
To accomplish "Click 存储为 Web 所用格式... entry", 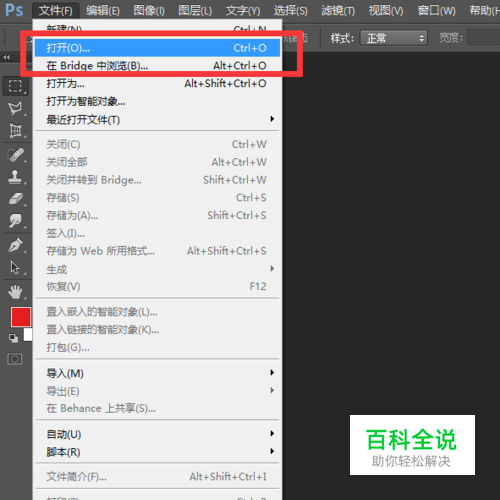I will [x=157, y=251].
